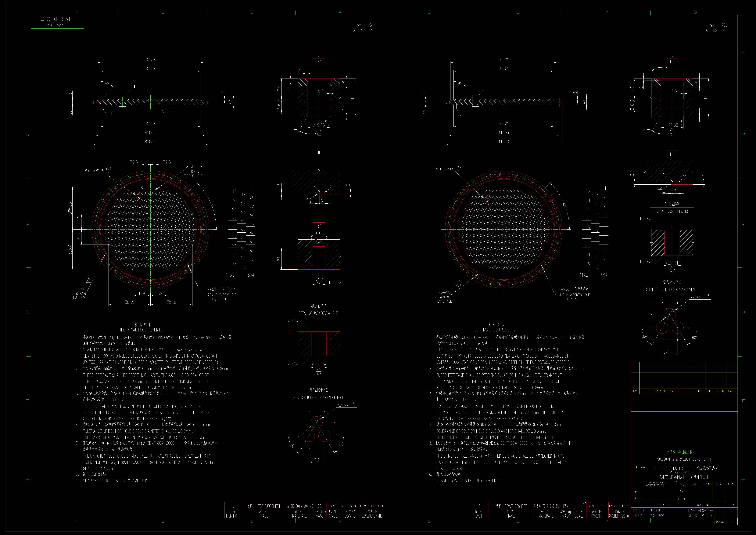Click the "DESCRIPTION" revision column header
Screen dimensions: 756x535
(x=663, y=391)
